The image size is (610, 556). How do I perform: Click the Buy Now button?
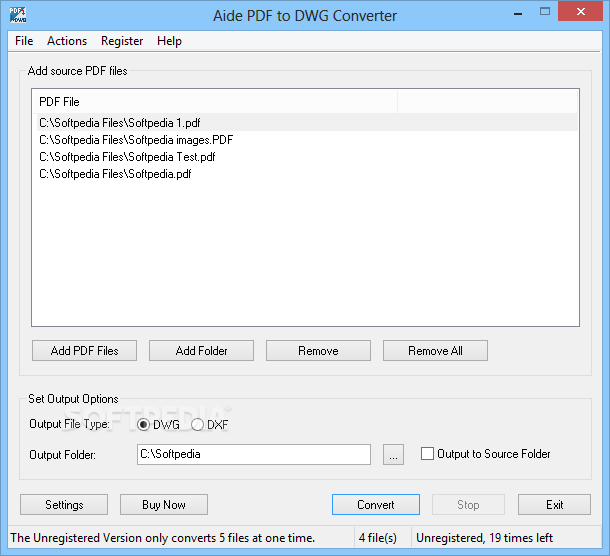164,505
